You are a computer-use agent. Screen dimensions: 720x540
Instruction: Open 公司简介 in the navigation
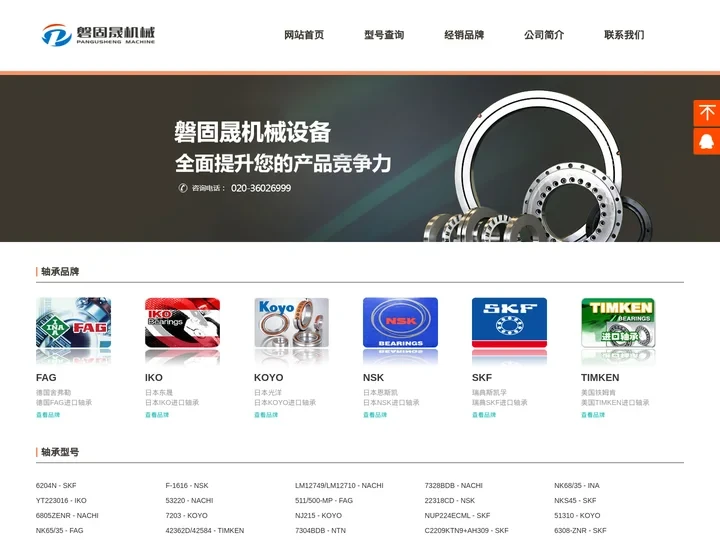coord(544,35)
